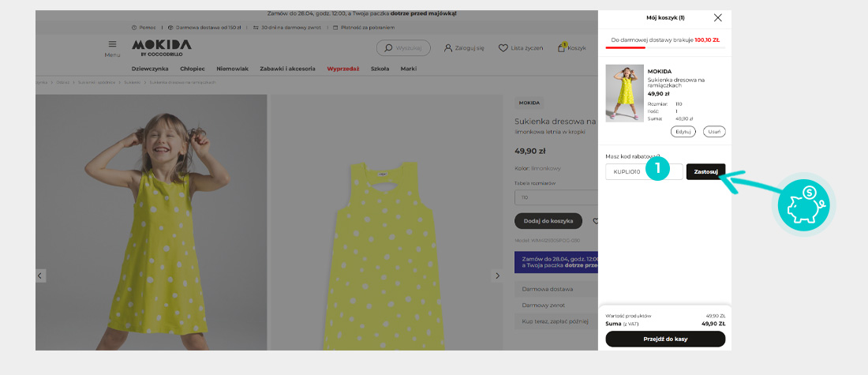Click the girl model product photo

[x=152, y=222]
